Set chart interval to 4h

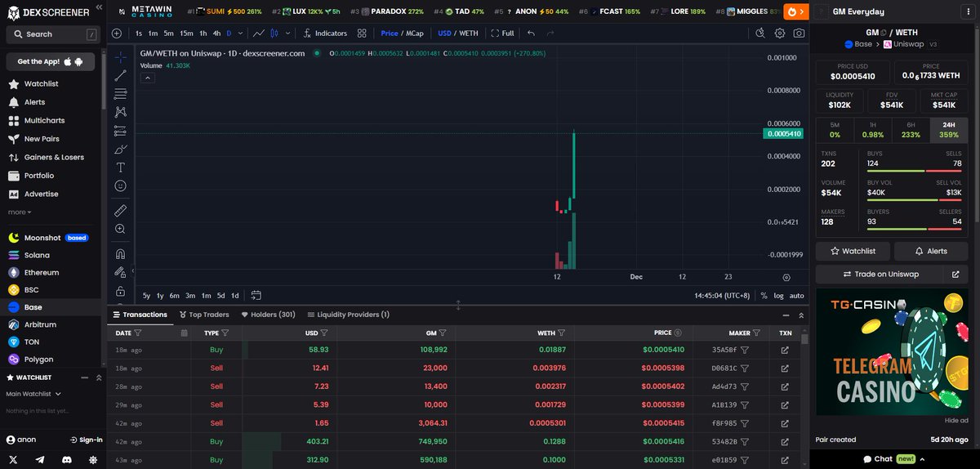pos(216,33)
